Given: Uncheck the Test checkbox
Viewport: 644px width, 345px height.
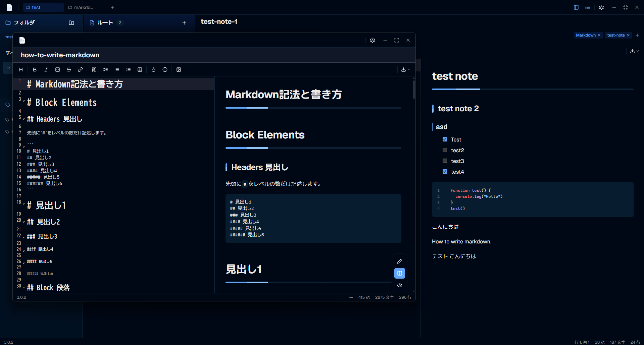Looking at the screenshot, I should [x=445, y=139].
